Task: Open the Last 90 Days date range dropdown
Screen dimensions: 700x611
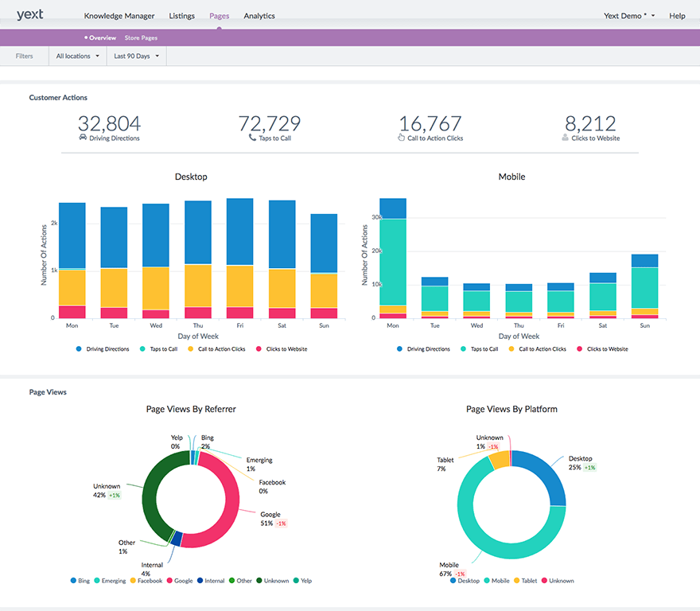Action: point(135,56)
